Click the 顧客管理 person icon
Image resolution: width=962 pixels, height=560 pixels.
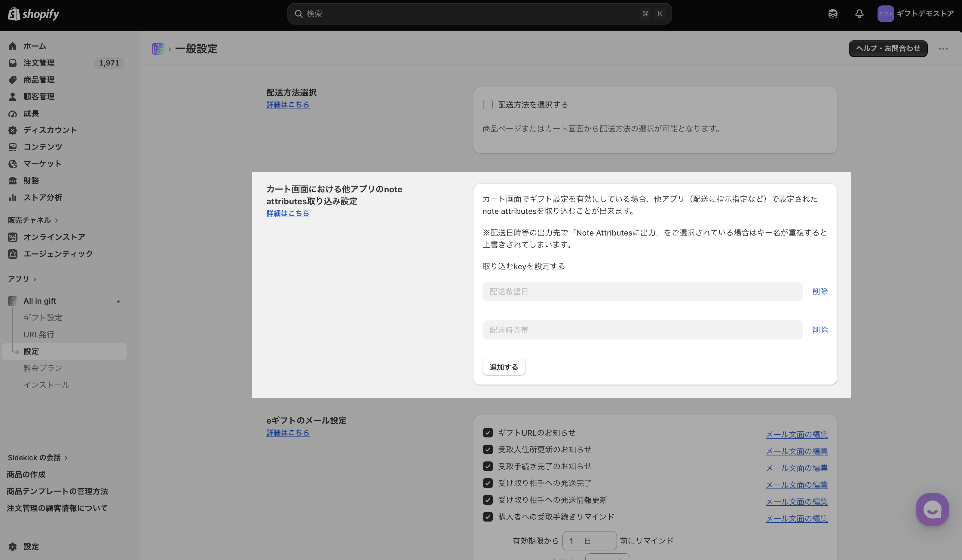pyautogui.click(x=13, y=96)
